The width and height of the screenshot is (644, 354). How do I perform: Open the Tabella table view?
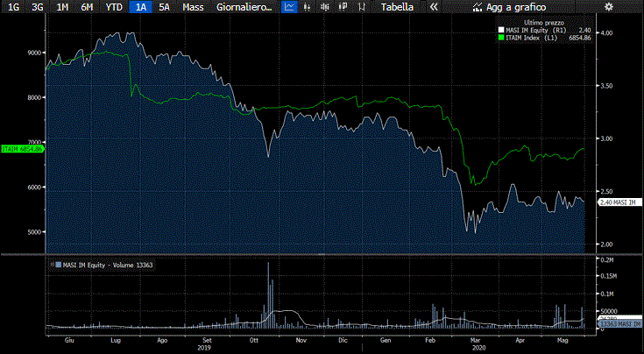397,7
